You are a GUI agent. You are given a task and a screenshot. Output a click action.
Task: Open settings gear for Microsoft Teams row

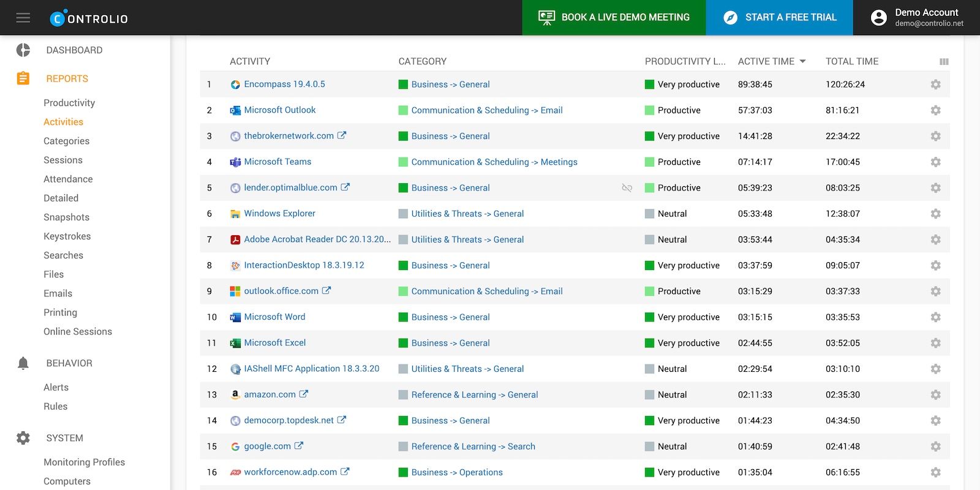pos(935,162)
